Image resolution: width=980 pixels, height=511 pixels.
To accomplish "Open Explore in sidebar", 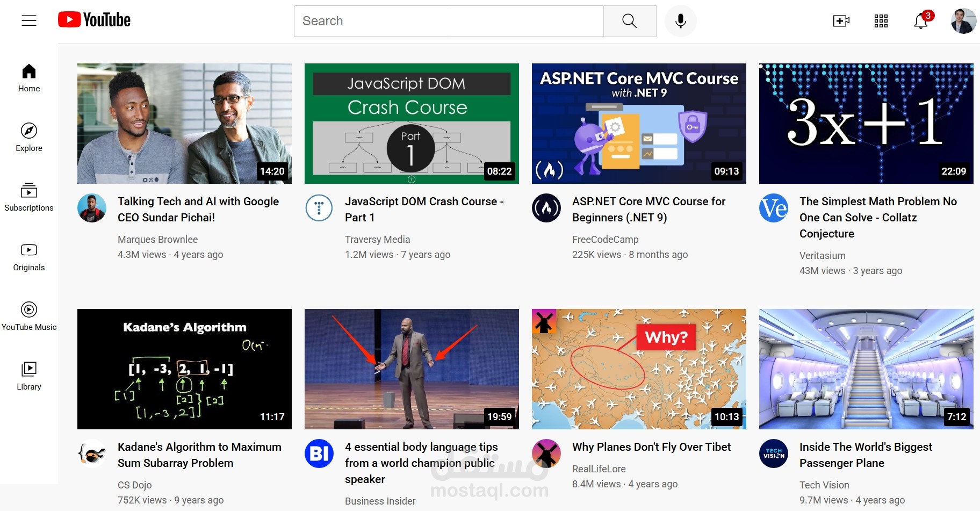I will (x=29, y=138).
